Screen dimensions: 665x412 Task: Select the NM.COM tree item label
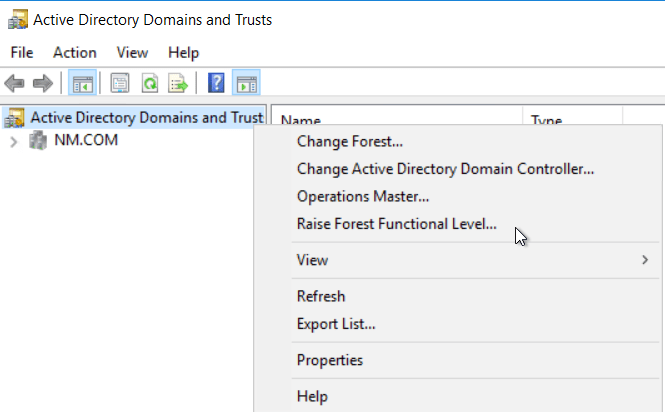[x=86, y=140]
